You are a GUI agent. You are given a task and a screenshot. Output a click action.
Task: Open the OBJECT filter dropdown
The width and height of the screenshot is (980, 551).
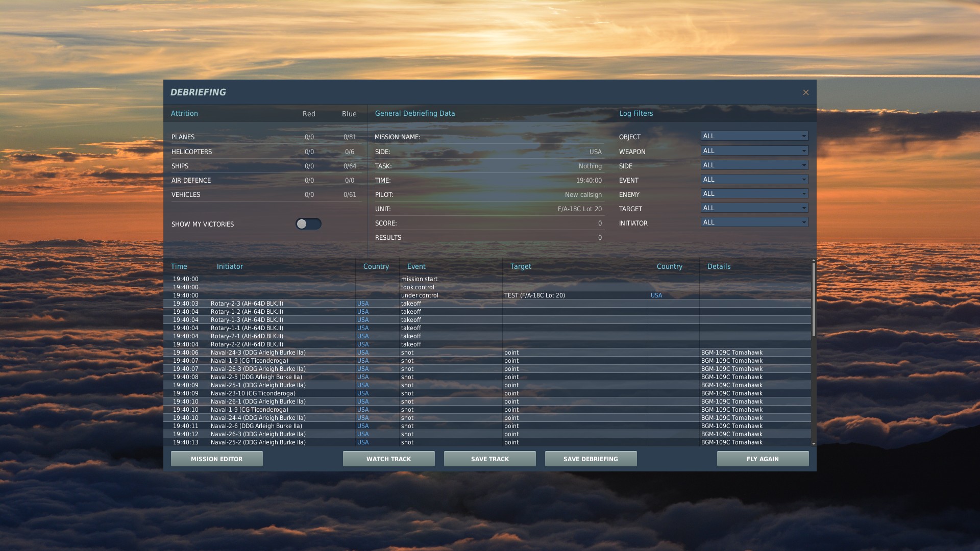(x=754, y=136)
